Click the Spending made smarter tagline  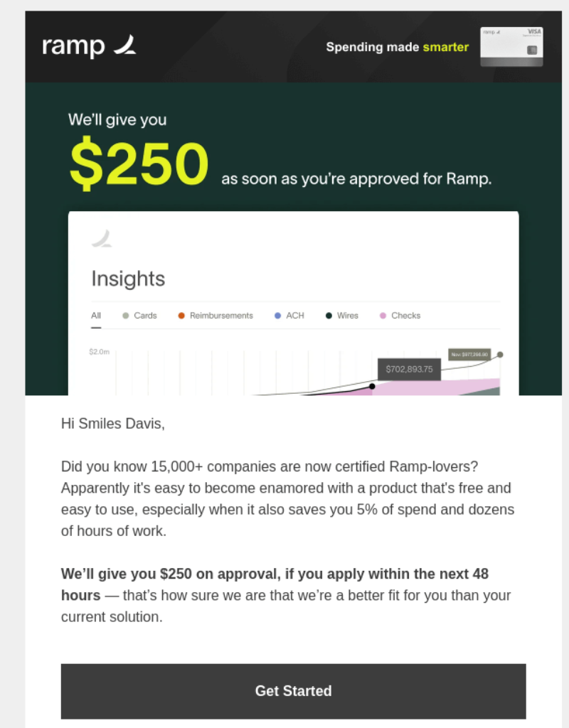[x=397, y=47]
